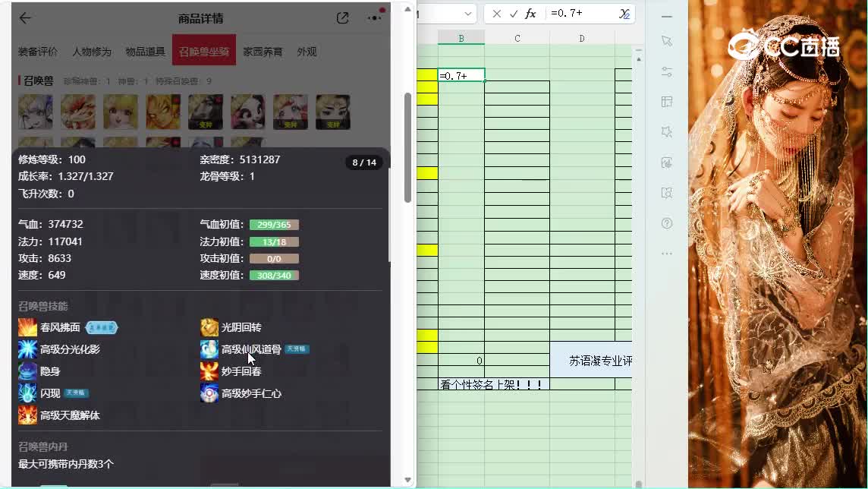Screen dimensions: 868x489
Task: Click the scroll up arrow of product page
Action: (x=408, y=9)
